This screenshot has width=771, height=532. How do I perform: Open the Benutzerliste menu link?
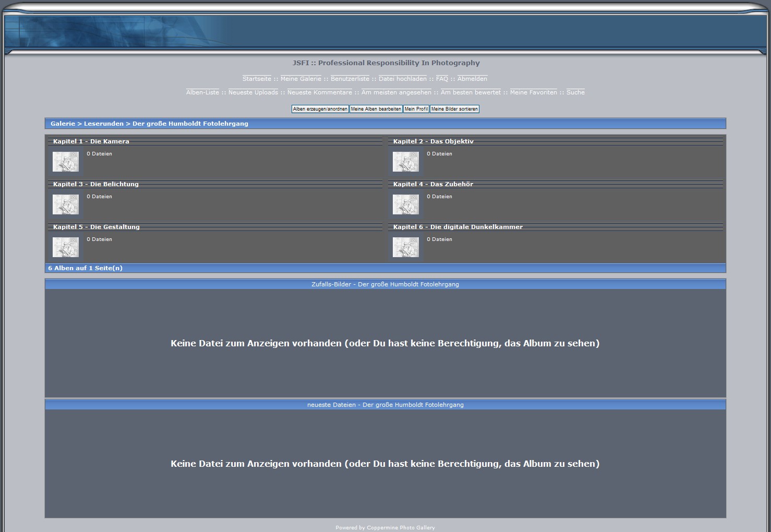pyautogui.click(x=350, y=79)
